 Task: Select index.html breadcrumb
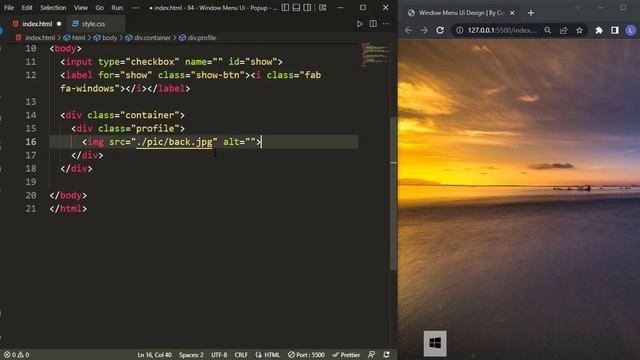pos(40,38)
